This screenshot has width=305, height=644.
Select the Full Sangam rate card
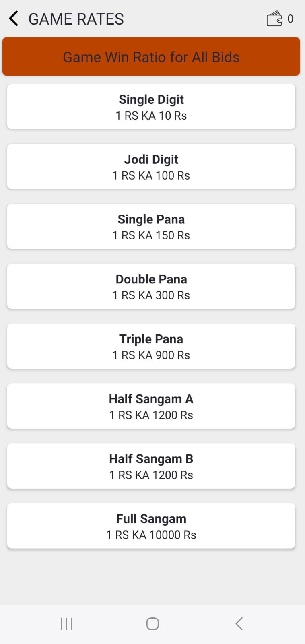pos(151,526)
